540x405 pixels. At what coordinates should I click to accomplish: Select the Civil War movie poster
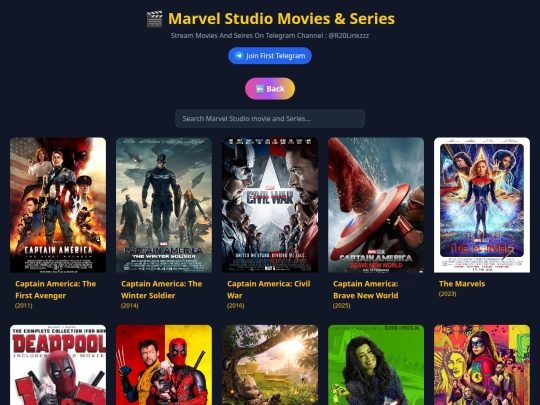coord(270,205)
